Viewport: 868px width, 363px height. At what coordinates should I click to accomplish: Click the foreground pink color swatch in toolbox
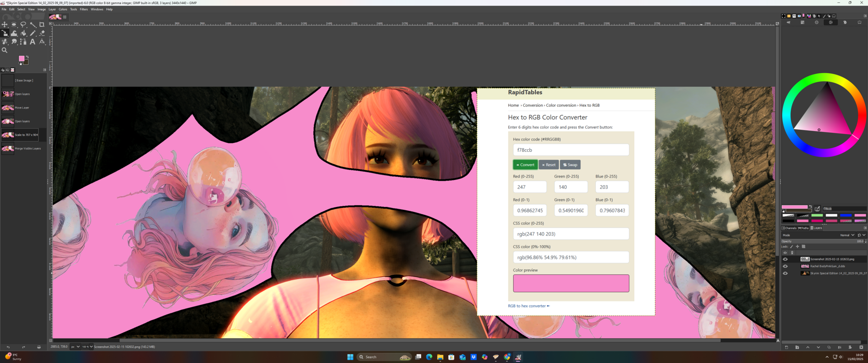[x=21, y=58]
